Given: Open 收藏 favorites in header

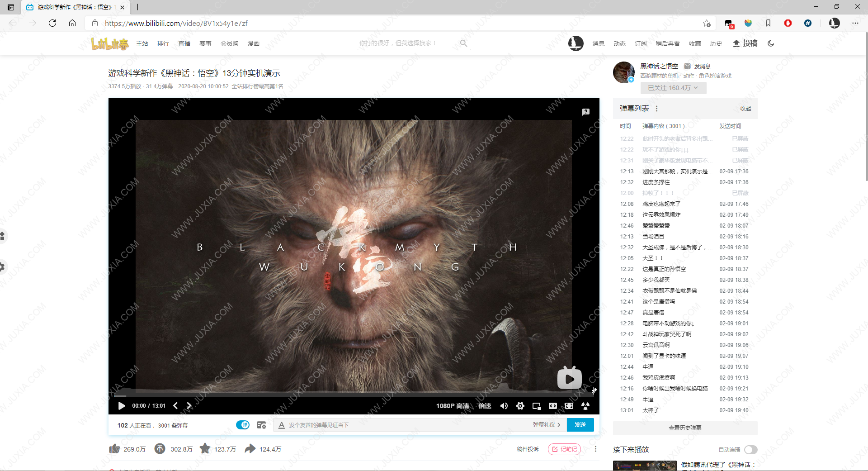Looking at the screenshot, I should (695, 43).
